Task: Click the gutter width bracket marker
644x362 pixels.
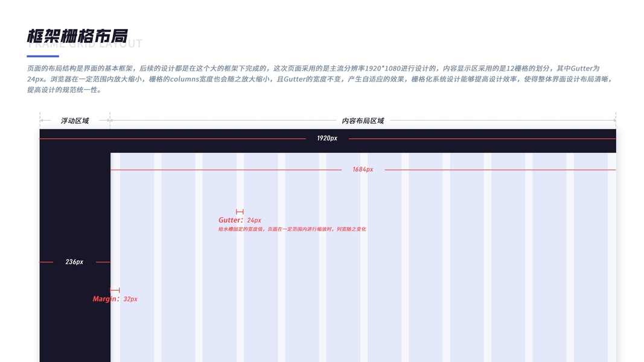Action: [240, 212]
